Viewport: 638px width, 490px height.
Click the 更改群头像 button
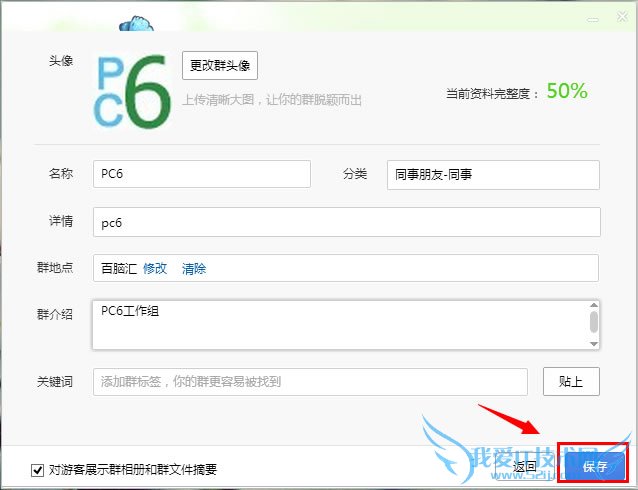point(220,65)
